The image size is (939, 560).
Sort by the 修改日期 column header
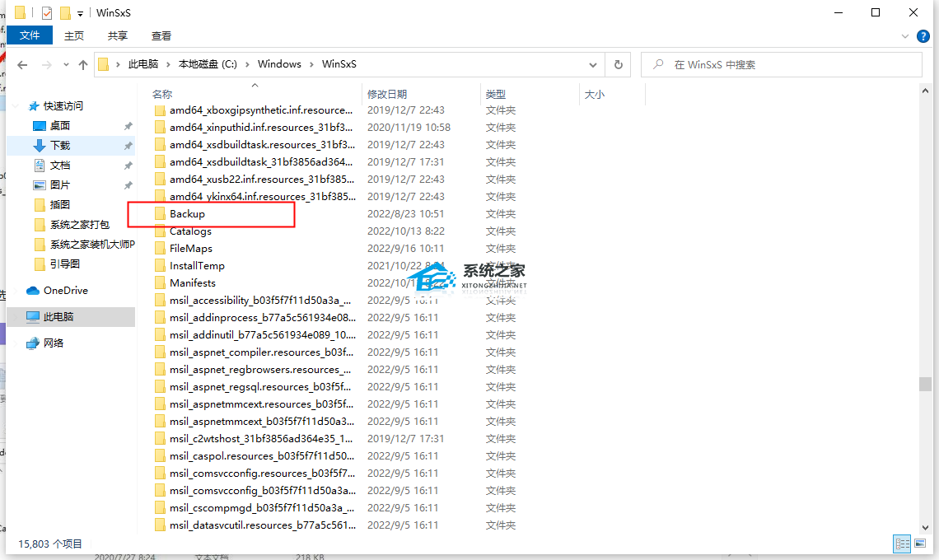click(x=387, y=94)
